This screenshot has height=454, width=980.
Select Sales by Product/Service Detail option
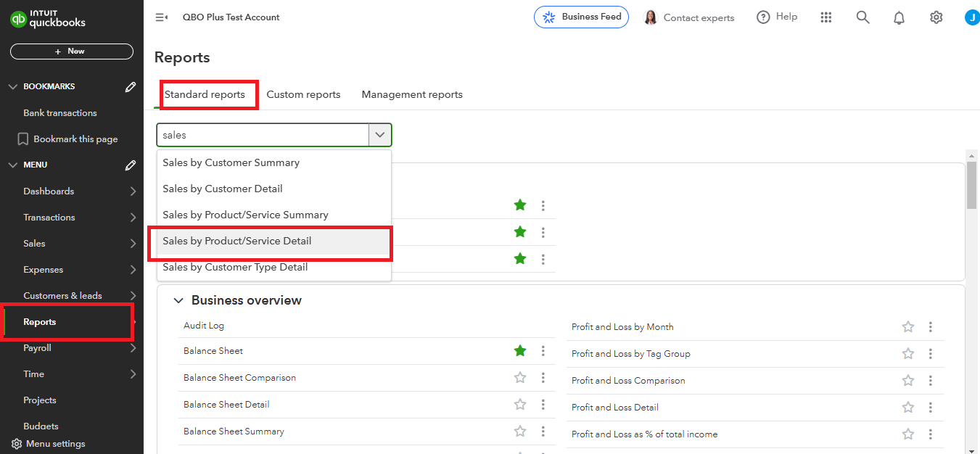237,241
